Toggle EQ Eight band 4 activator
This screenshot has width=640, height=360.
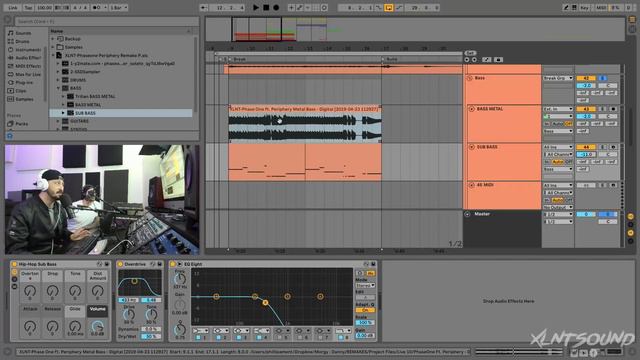point(259,338)
